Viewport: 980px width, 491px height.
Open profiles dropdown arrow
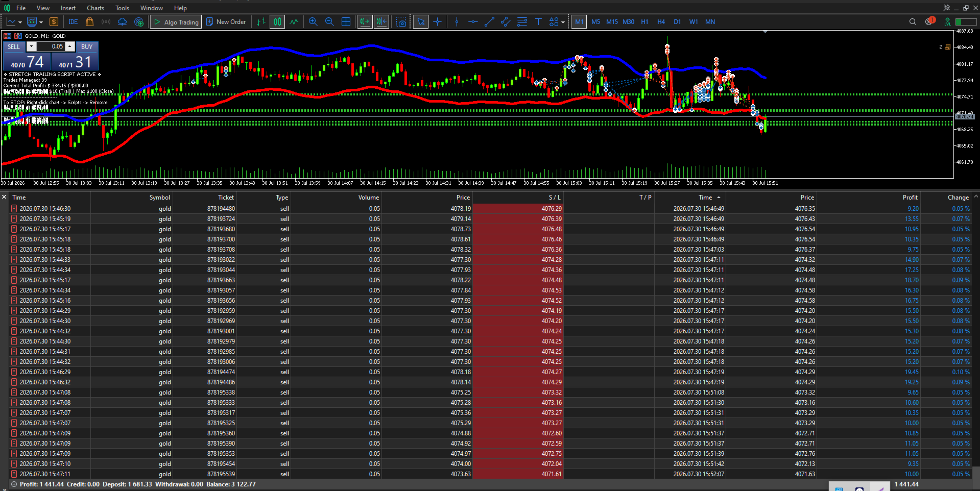41,22
